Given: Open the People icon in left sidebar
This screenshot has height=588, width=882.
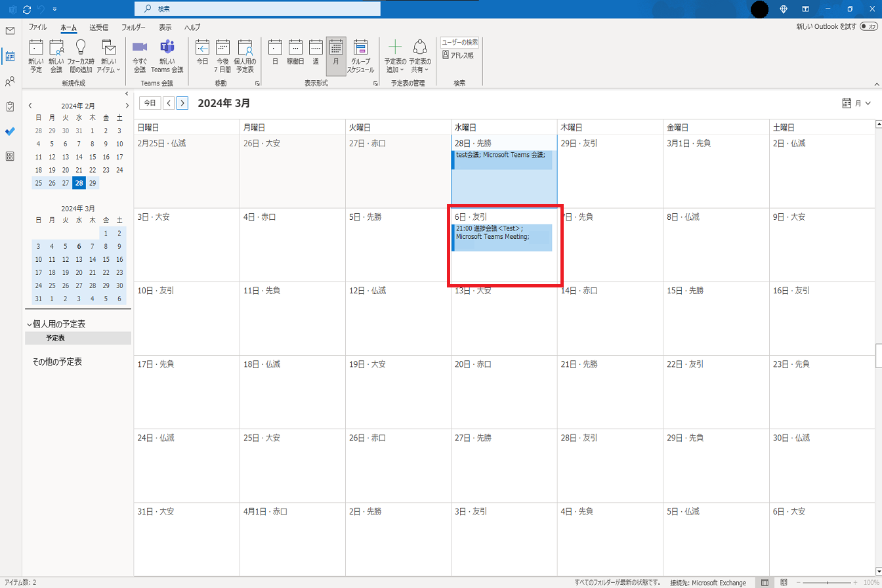Looking at the screenshot, I should pyautogui.click(x=10, y=81).
